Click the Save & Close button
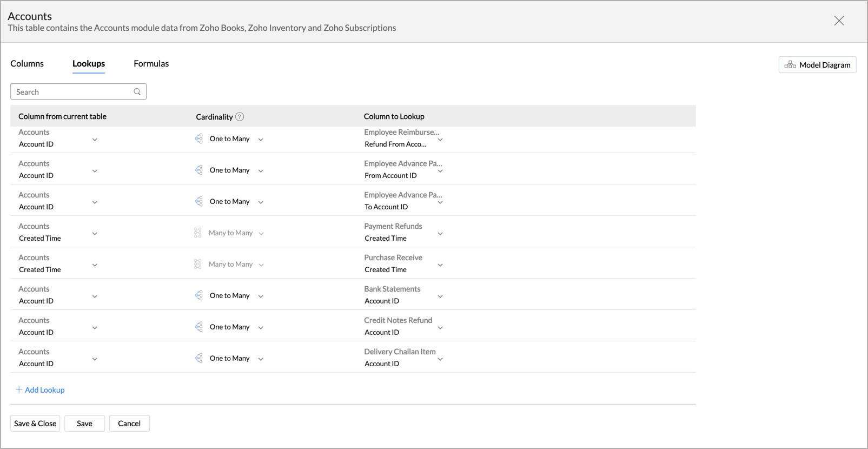The image size is (868, 449). click(35, 424)
